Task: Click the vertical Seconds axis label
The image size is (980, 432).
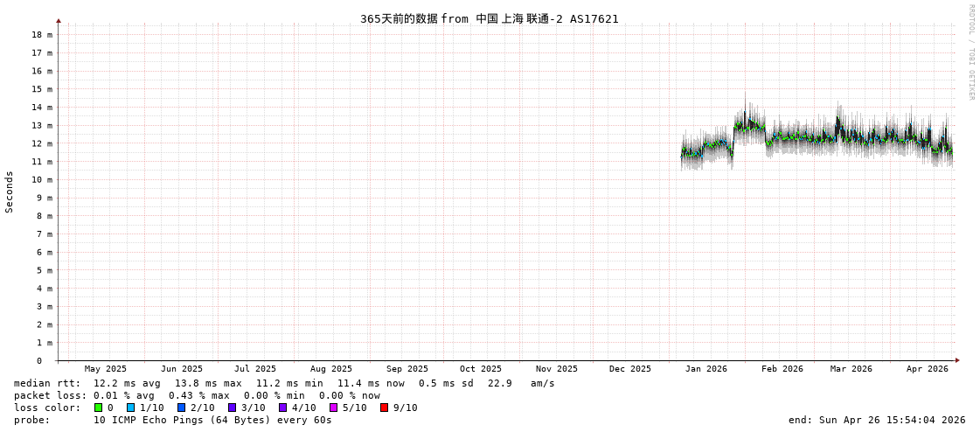Action: tap(10, 192)
